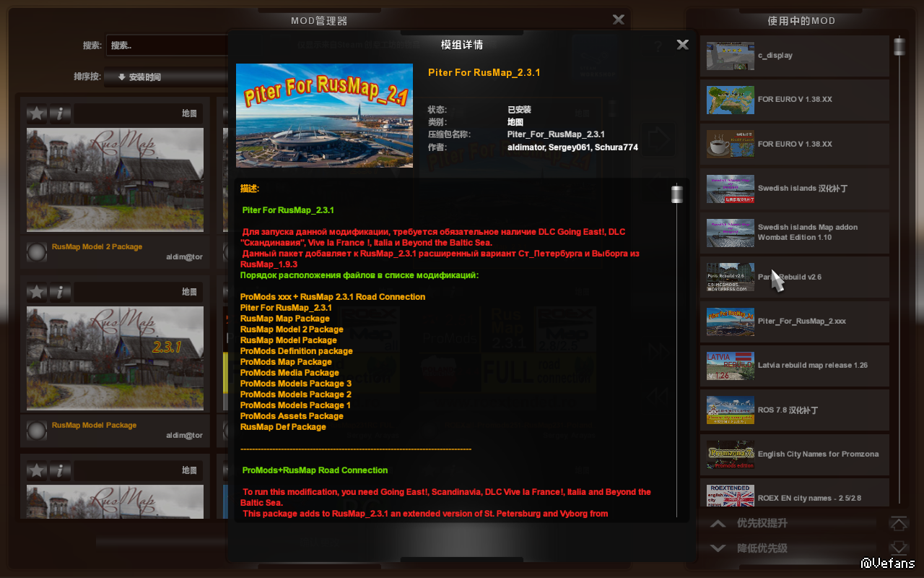This screenshot has height=578, width=924.
Task: Close the MOD管理器 window
Action: [x=618, y=20]
